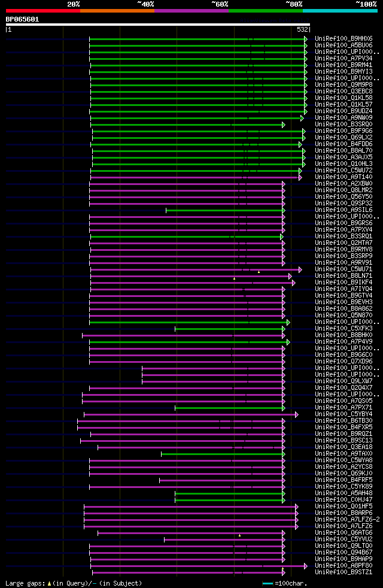Select the UniRef100_C5YVU2 label
The width and height of the screenshot is (383, 588).
point(344,539)
